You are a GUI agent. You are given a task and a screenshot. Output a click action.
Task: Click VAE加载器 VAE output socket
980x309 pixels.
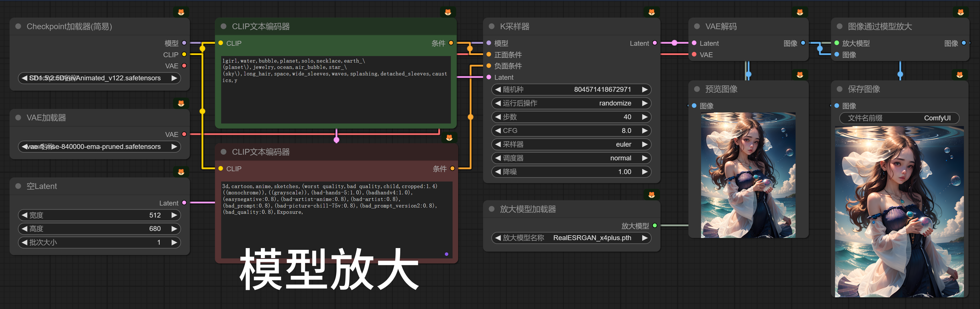(x=184, y=134)
